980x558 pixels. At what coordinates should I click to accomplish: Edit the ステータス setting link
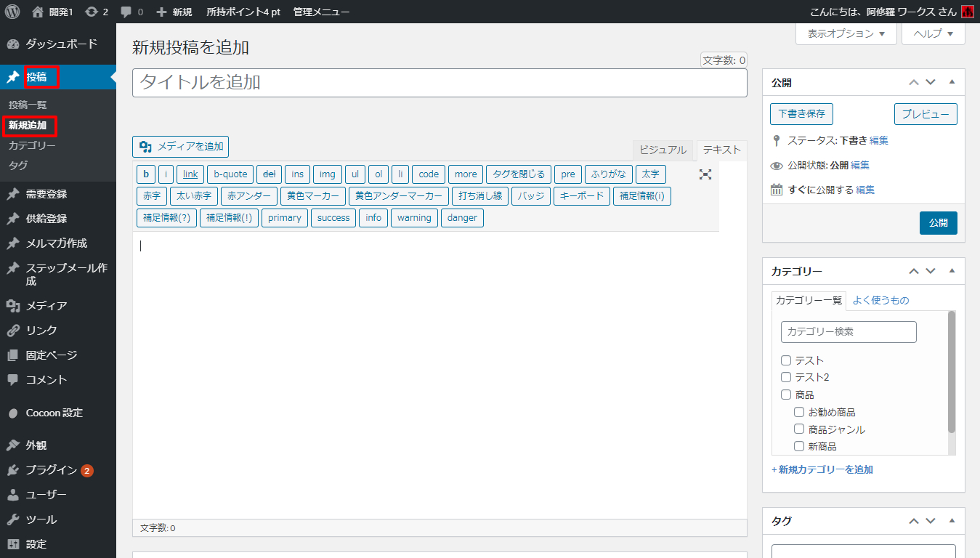click(879, 140)
